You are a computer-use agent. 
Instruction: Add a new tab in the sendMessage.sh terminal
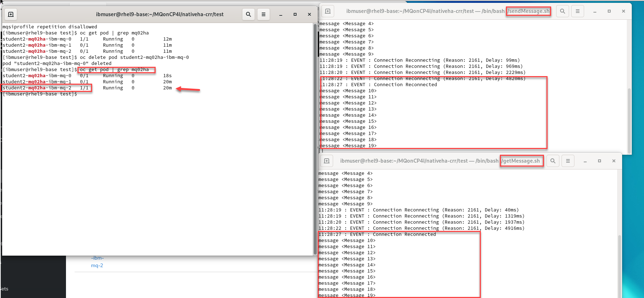(328, 11)
